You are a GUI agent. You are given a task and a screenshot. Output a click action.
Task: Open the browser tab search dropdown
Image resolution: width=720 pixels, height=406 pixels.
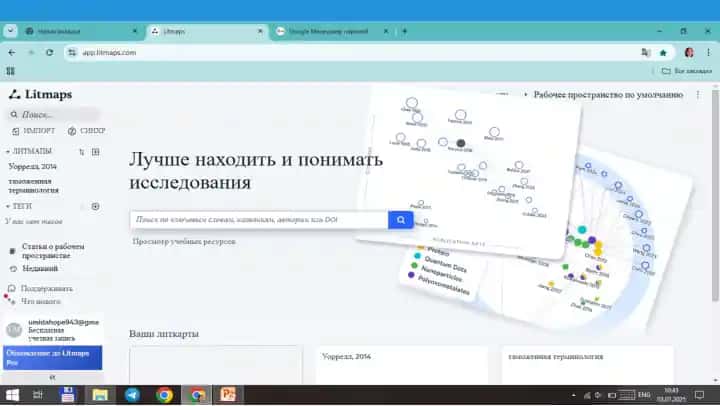10,31
